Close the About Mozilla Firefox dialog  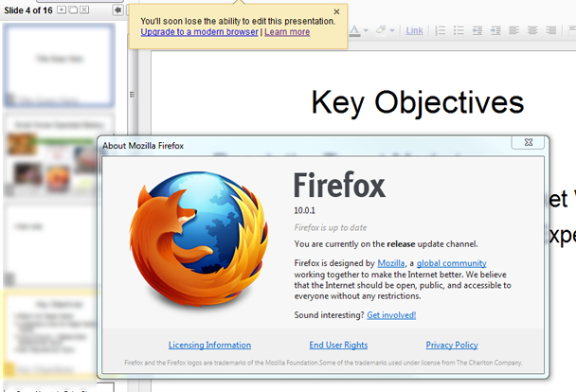coord(529,142)
